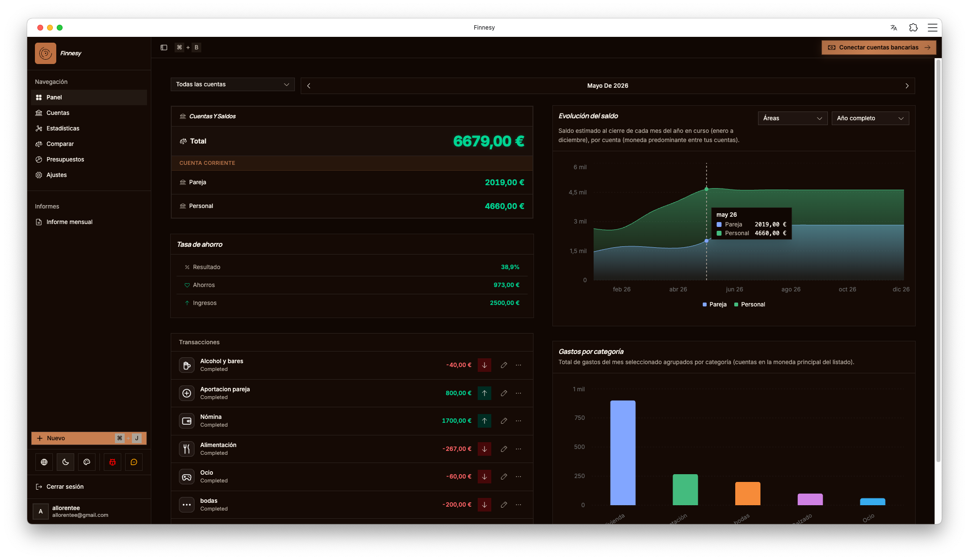Open the Áreas chart type dropdown

tap(792, 118)
